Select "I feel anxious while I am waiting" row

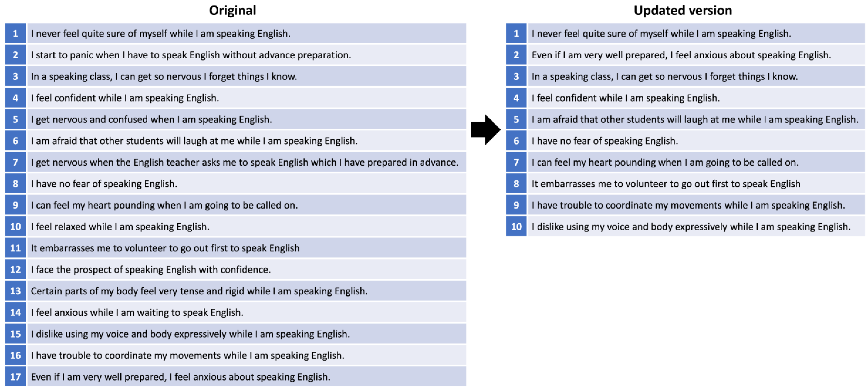point(137,312)
